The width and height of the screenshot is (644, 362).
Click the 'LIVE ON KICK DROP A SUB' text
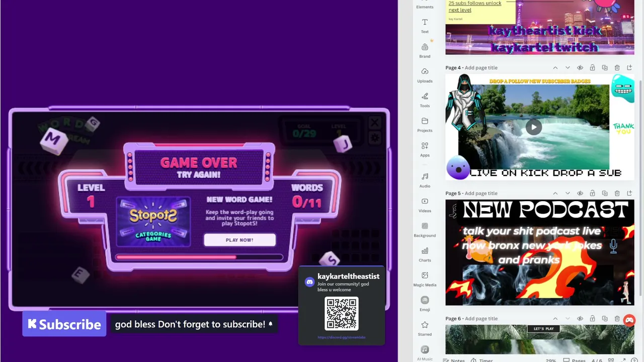pos(546,173)
